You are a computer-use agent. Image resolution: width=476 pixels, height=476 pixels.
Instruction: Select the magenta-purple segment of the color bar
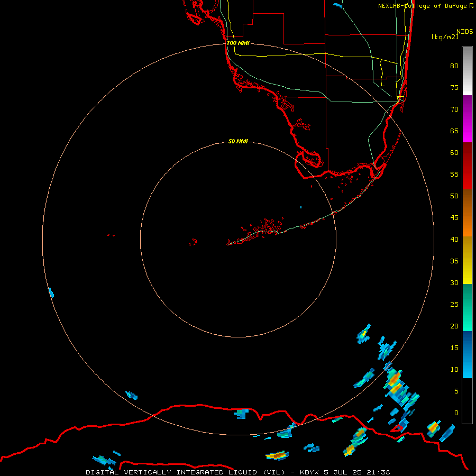pyautogui.click(x=467, y=118)
